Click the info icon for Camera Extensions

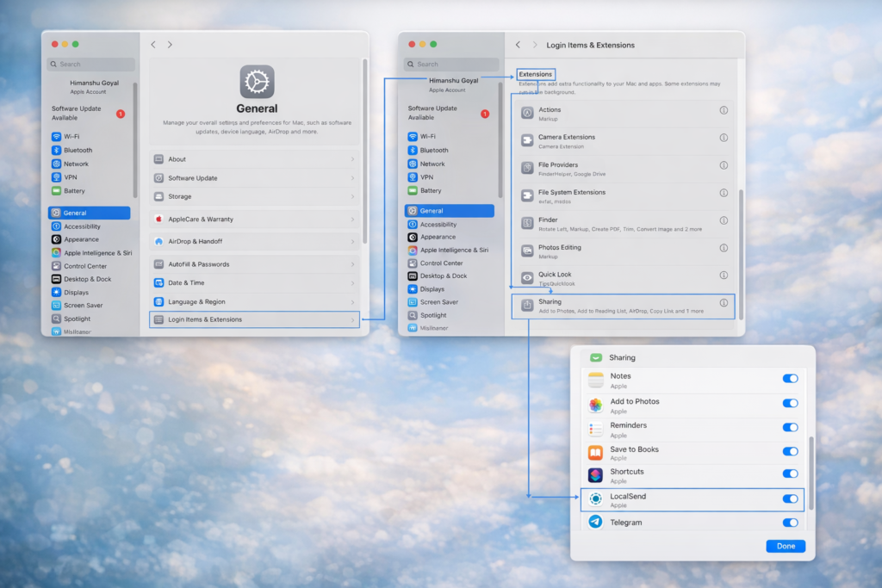724,138
